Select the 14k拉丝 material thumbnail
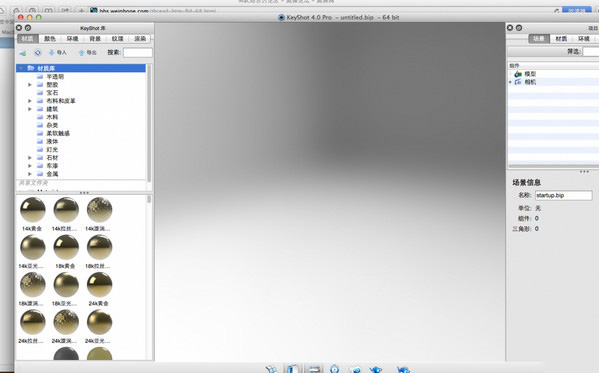This screenshot has height=373, width=599. click(66, 210)
